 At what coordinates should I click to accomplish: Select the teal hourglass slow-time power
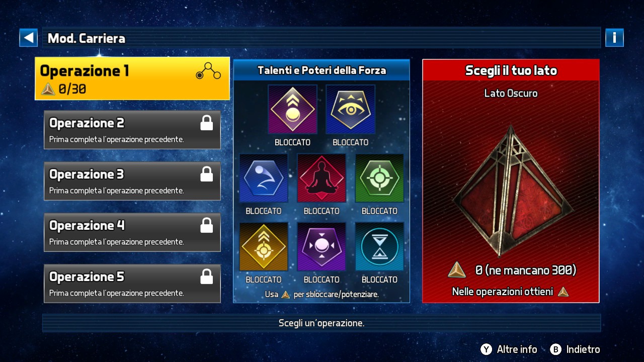click(379, 247)
